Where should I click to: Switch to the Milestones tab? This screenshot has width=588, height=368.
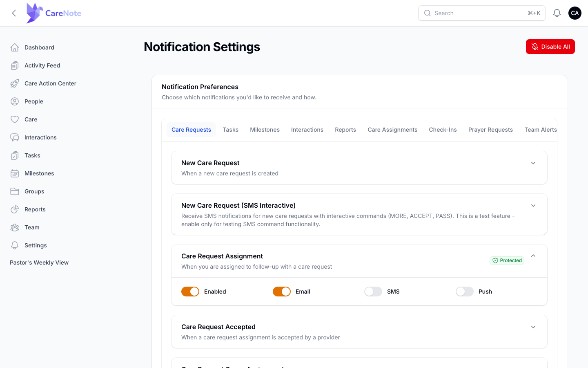pos(265,130)
